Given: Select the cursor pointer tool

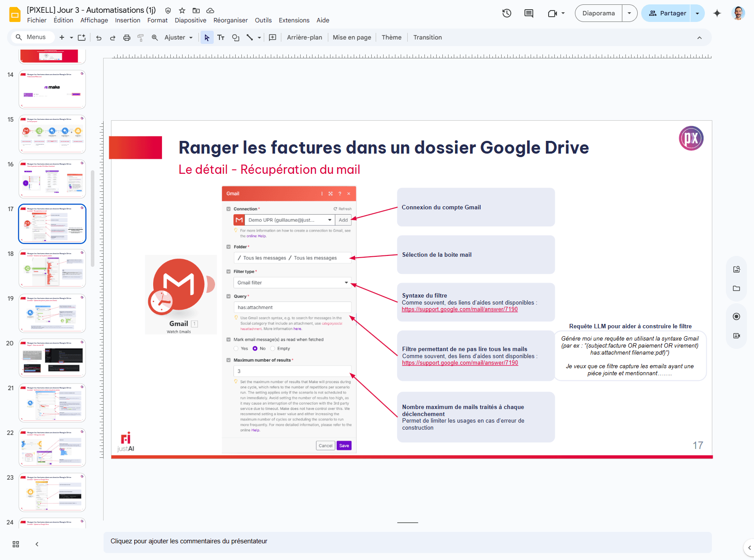Looking at the screenshot, I should [207, 38].
